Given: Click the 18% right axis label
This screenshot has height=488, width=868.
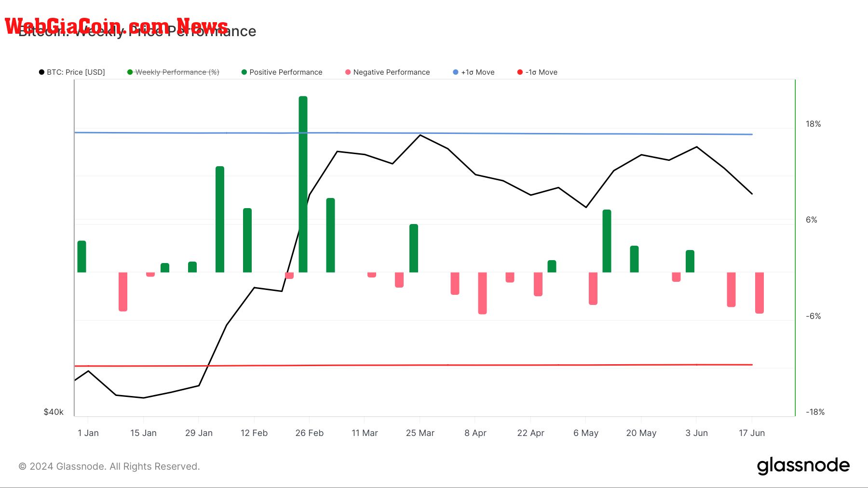Looking at the screenshot, I should (813, 124).
